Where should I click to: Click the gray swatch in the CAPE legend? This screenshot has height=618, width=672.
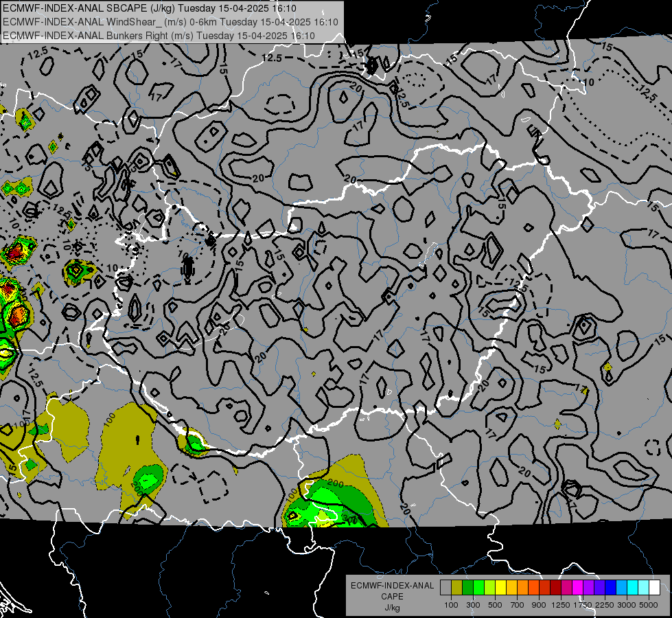(445, 588)
